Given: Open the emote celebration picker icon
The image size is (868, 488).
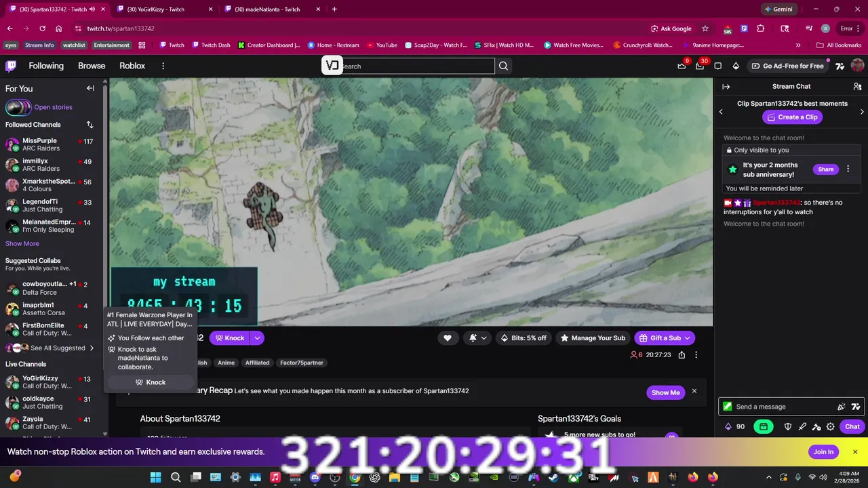Looking at the screenshot, I should click(x=842, y=407).
